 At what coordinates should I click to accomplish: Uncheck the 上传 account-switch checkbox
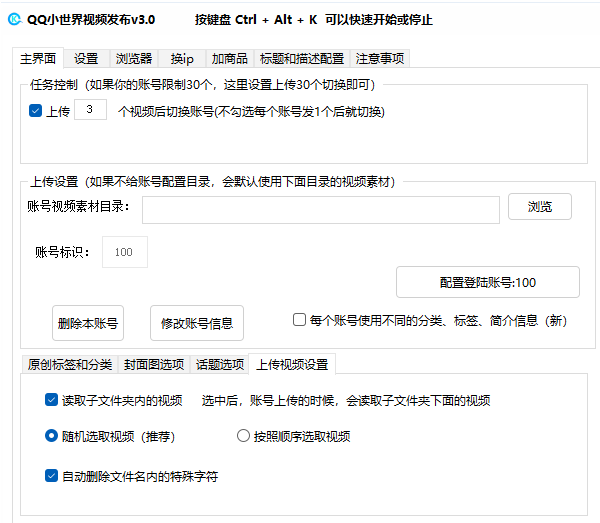(36, 111)
